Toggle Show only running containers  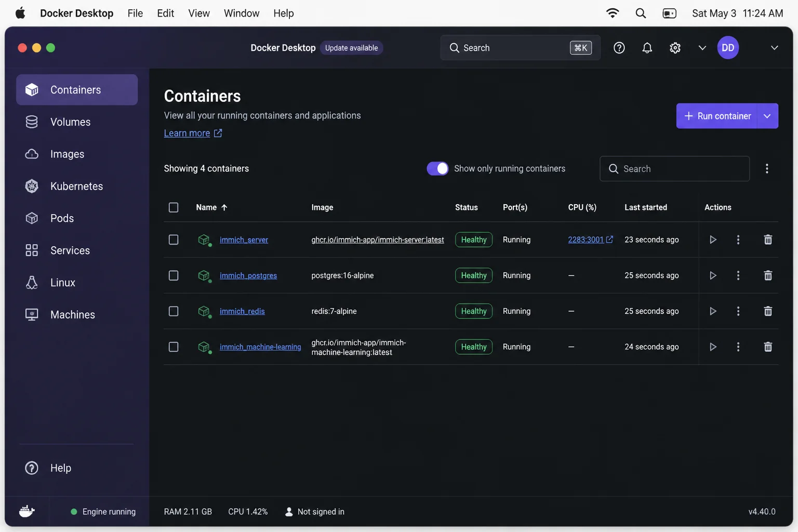click(437, 168)
